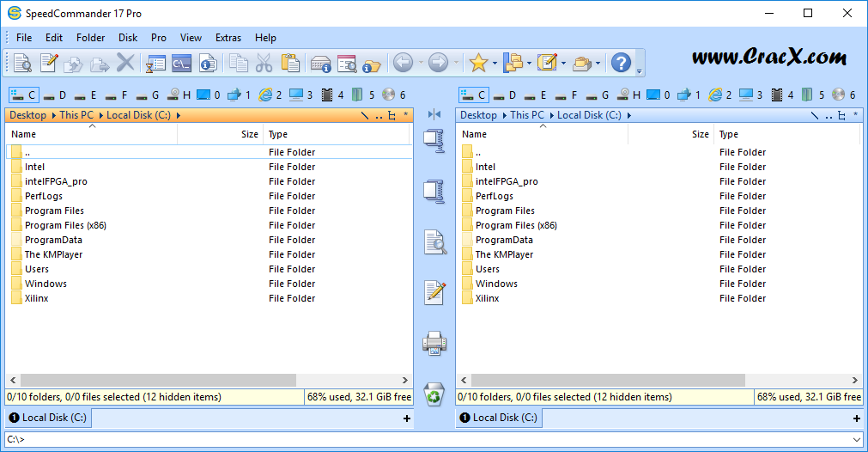Click the folder drawer toolbar icon
Image resolution: width=868 pixels, height=452 pixels.
582,63
